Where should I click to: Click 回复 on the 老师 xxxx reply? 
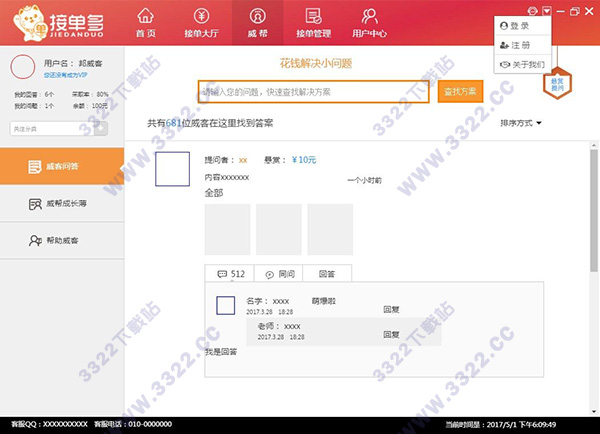coord(391,335)
